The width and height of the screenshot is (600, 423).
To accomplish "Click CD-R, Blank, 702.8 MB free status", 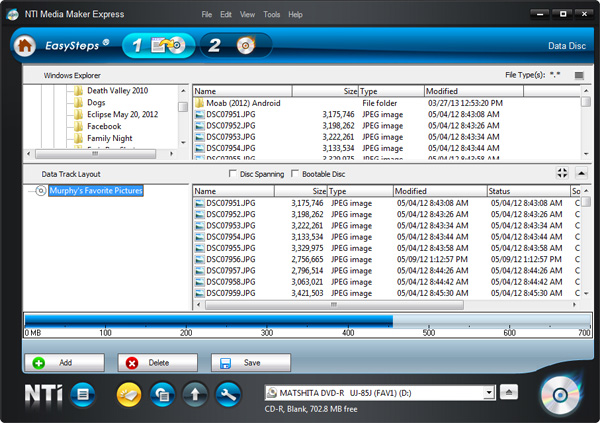I will tap(311, 409).
